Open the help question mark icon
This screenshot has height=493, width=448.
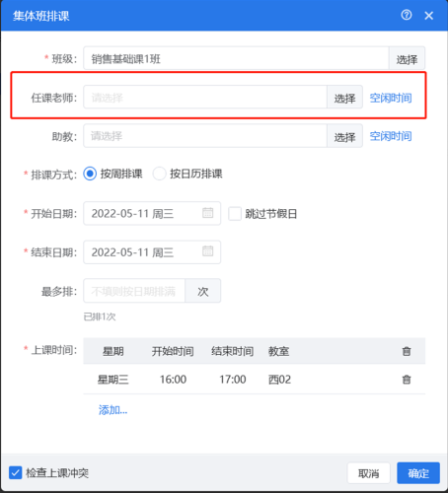coord(407,15)
